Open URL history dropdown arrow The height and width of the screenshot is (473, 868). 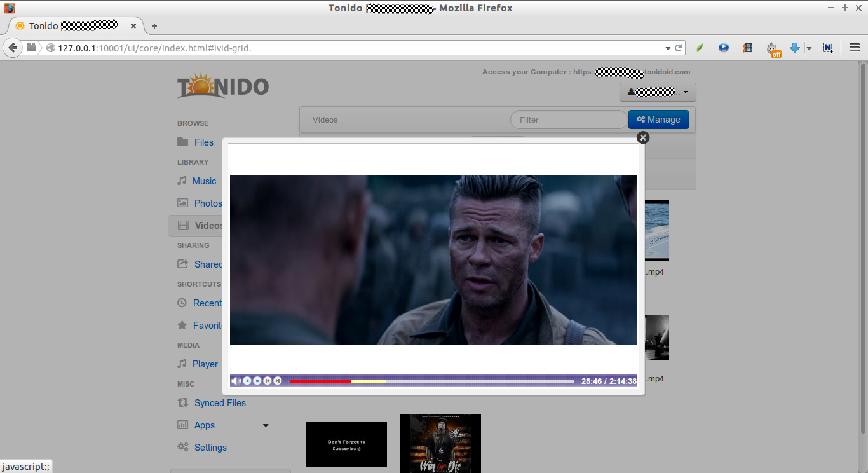coord(668,48)
